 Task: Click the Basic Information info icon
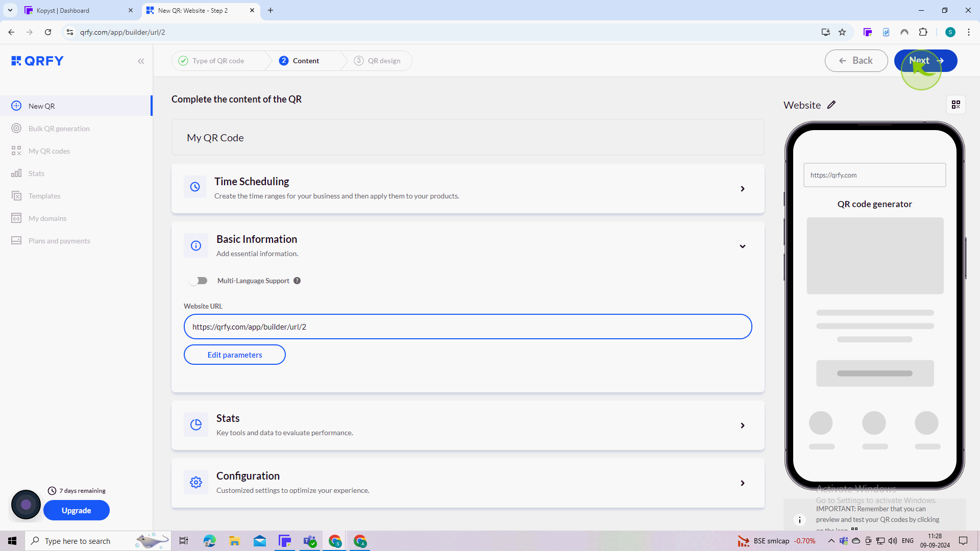click(x=195, y=246)
